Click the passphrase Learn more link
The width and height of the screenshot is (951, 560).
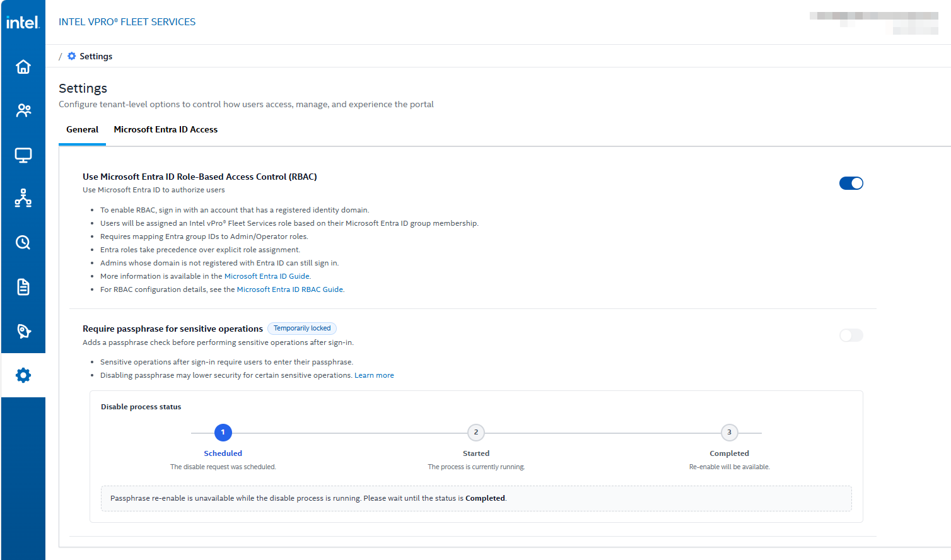(374, 375)
